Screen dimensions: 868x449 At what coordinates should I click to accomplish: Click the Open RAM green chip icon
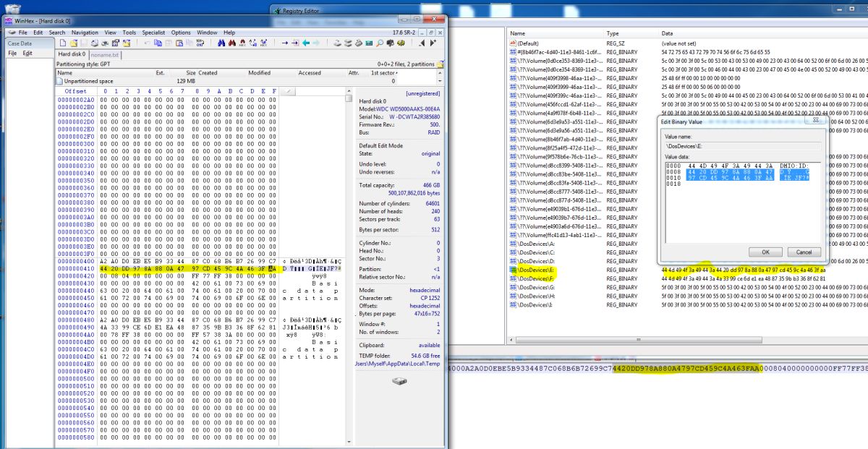[369, 43]
